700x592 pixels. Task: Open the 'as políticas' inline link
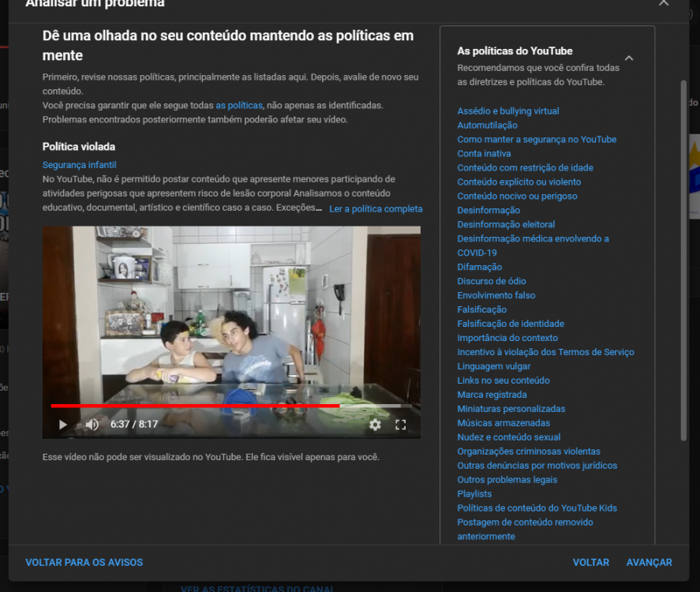239,105
